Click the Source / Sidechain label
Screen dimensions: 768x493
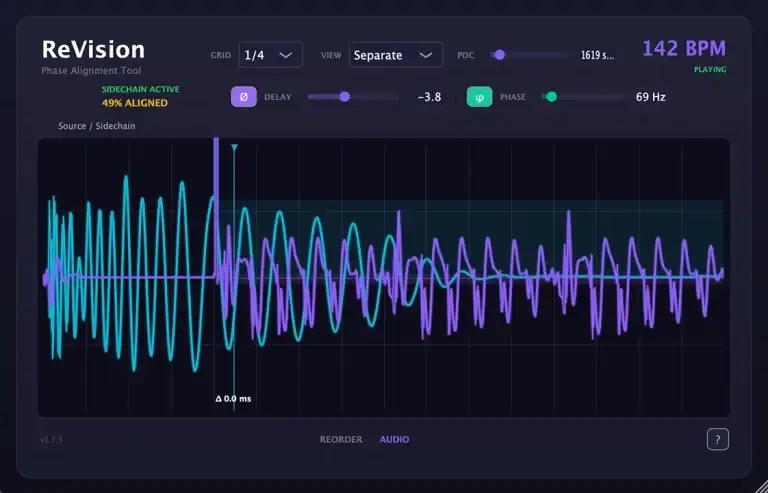pos(96,126)
